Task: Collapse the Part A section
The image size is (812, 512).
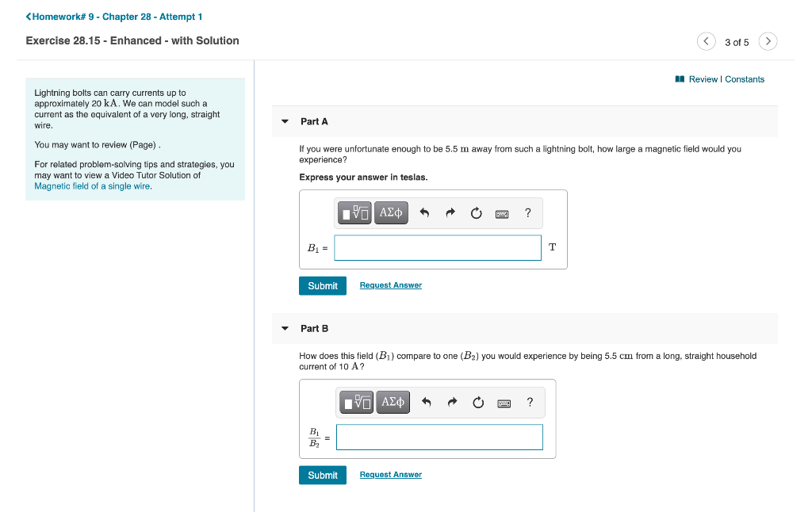Action: (x=285, y=121)
